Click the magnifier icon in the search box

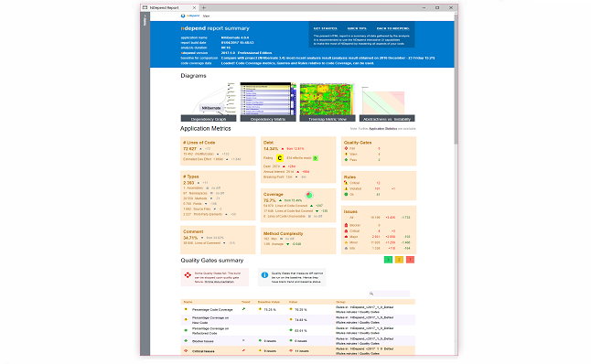point(371,294)
